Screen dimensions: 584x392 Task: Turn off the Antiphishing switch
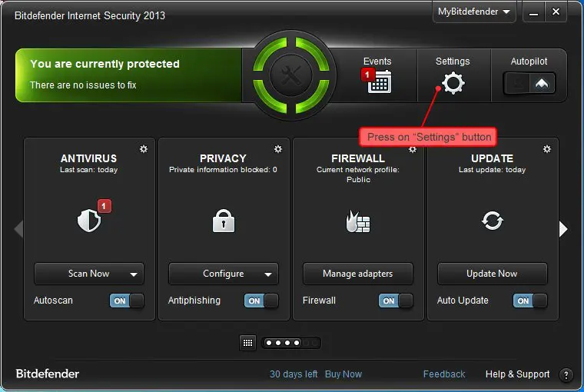click(x=261, y=301)
